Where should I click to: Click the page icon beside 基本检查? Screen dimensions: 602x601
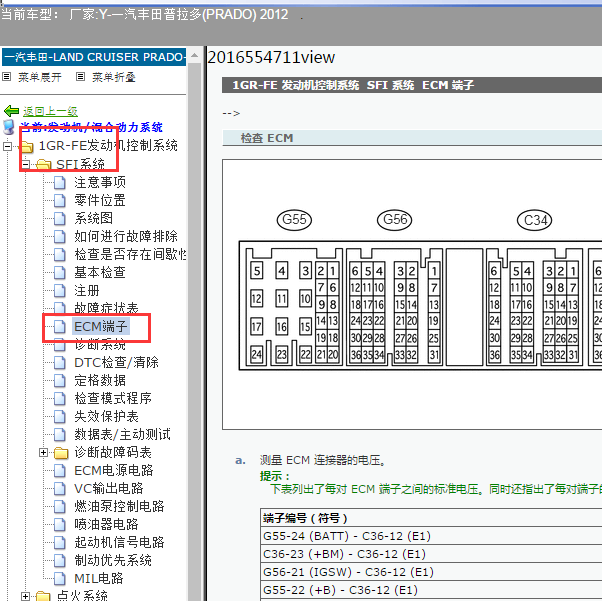pyautogui.click(x=60, y=273)
